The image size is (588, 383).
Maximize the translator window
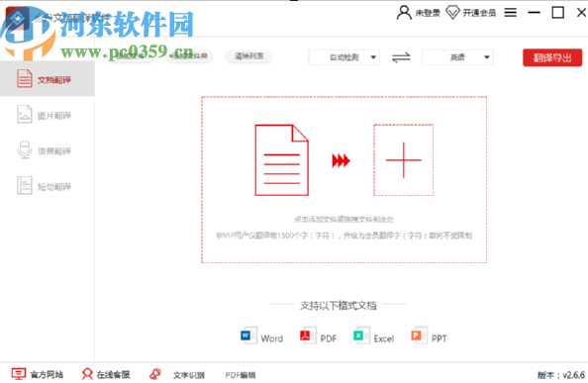coord(557,13)
